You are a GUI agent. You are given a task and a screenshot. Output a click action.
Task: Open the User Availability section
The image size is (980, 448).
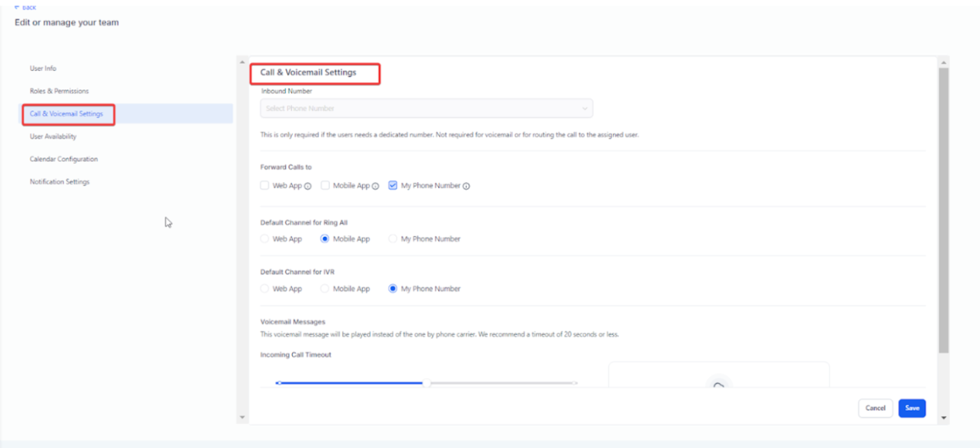coord(53,137)
